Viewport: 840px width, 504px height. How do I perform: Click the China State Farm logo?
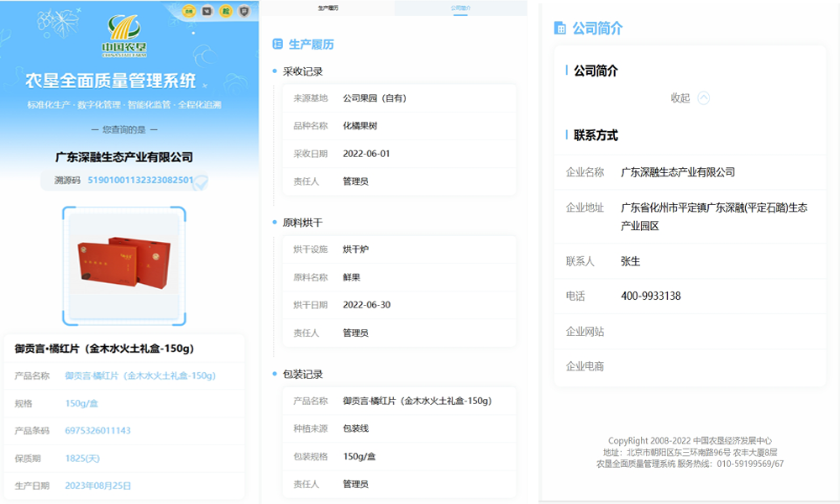[x=124, y=35]
